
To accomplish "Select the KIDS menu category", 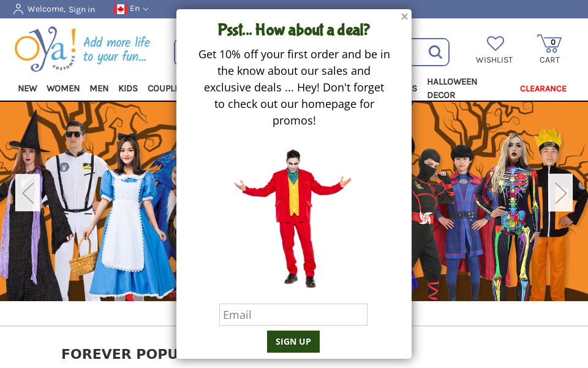I will coord(128,88).
